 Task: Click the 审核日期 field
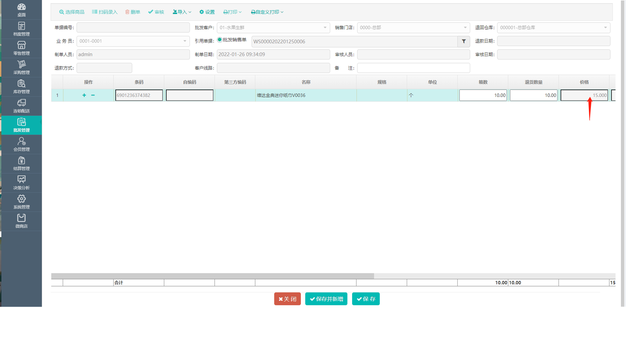(553, 55)
